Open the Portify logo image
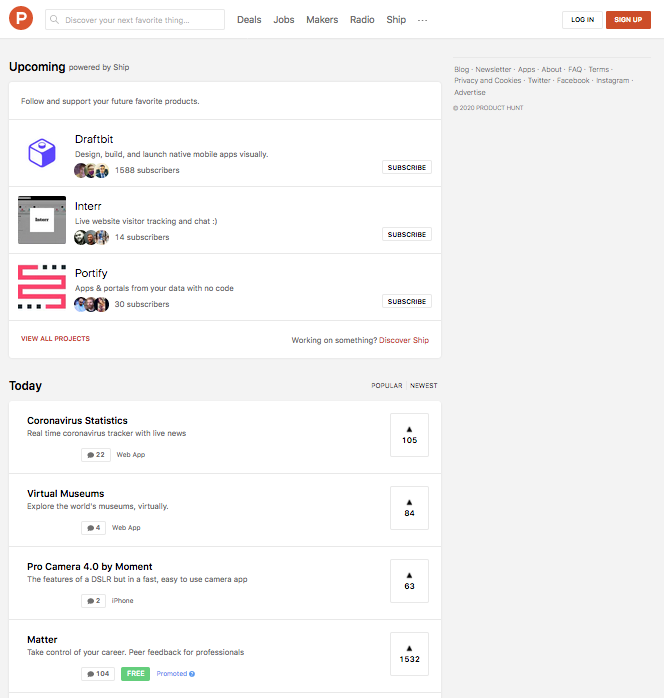 click(42, 287)
